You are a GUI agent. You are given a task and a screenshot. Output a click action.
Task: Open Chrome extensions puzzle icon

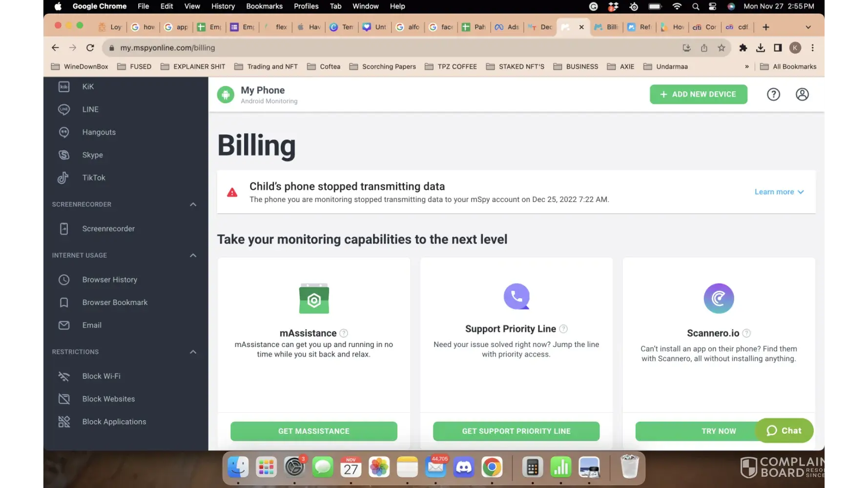743,48
